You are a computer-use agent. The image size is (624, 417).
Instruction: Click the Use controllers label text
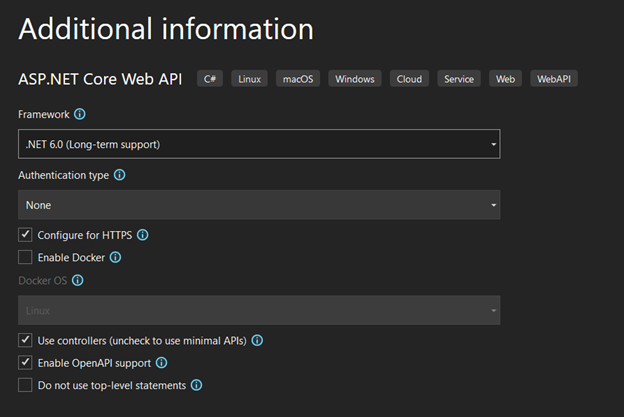click(142, 341)
